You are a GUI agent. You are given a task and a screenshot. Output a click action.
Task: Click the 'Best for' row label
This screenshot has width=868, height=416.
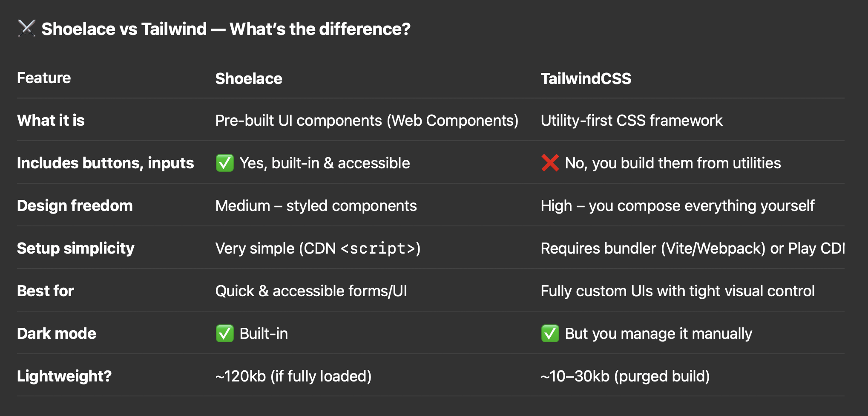[x=46, y=291]
